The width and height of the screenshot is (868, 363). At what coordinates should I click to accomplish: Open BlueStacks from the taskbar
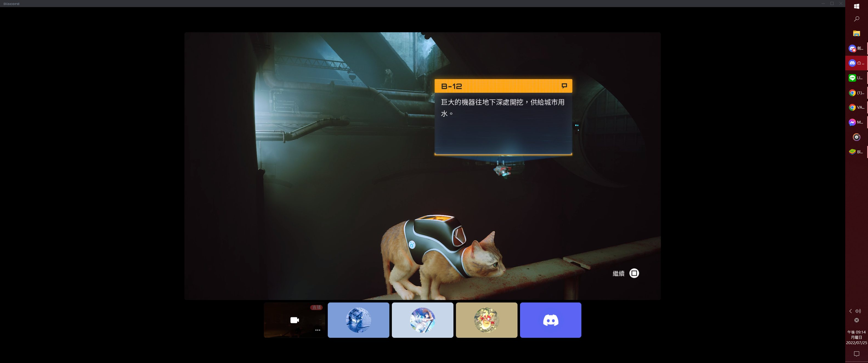856,152
